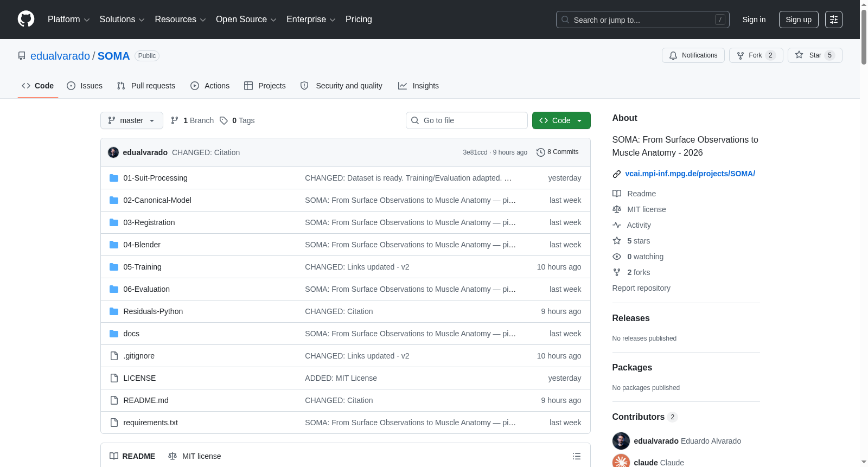Expand the Platform menu
The image size is (868, 467).
tap(68, 20)
